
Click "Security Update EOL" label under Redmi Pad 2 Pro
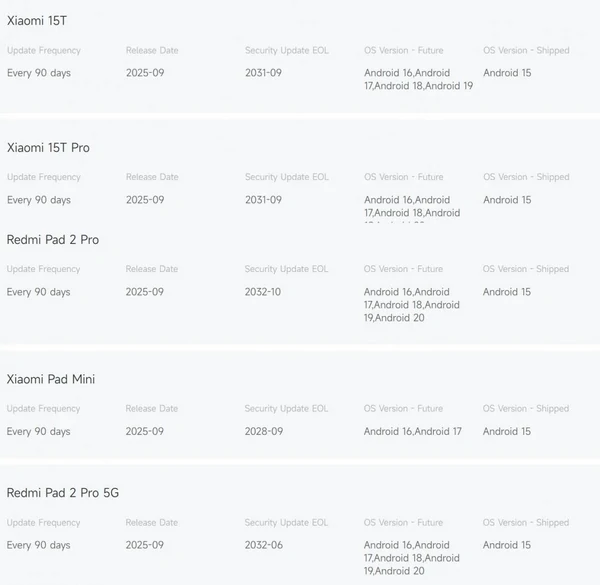[x=286, y=269]
